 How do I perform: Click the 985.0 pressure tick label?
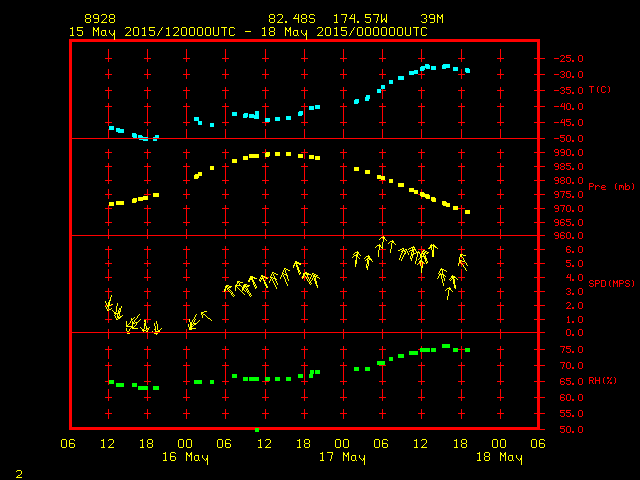(x=569, y=167)
